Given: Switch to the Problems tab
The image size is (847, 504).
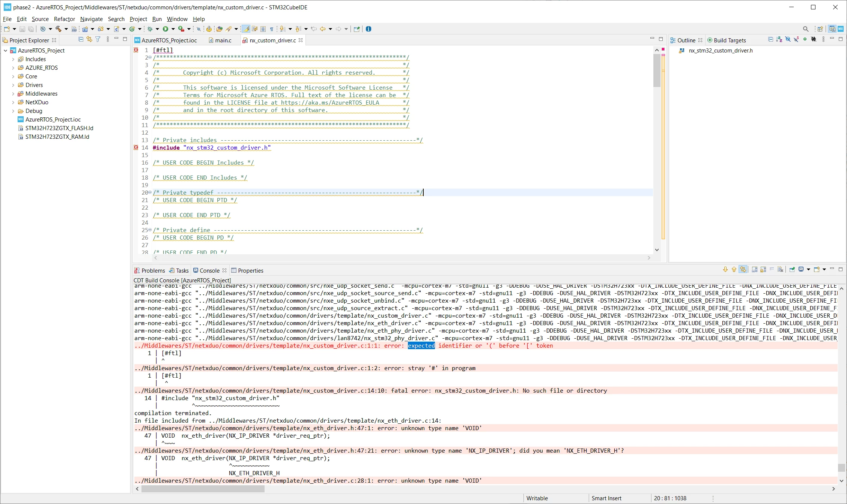Looking at the screenshot, I should [x=150, y=271].
